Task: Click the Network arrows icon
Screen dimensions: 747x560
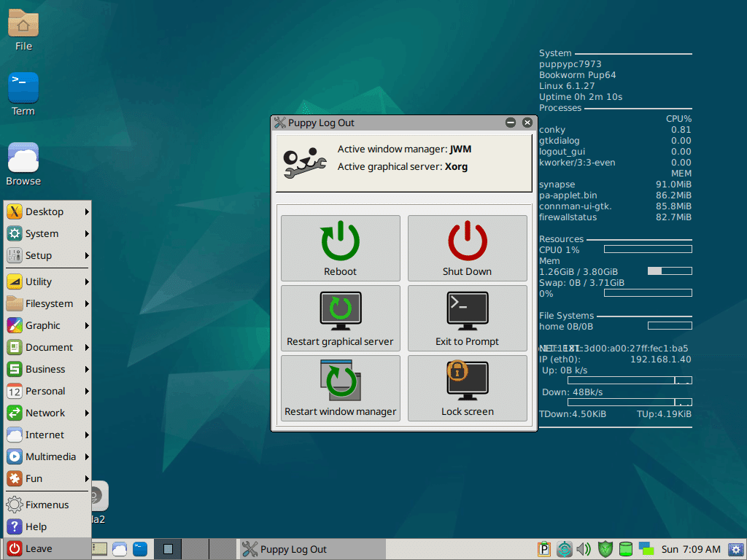Action: coord(15,413)
